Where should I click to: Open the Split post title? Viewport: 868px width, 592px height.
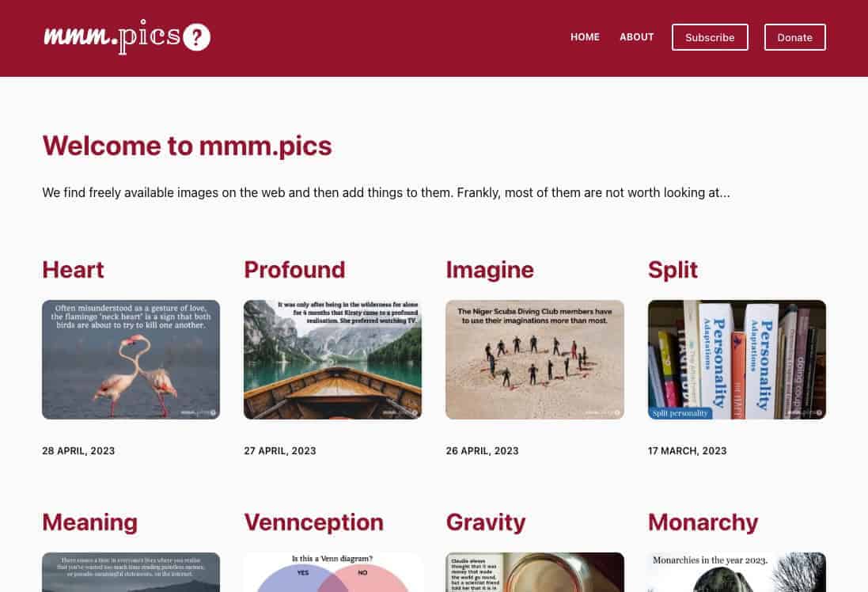pyautogui.click(x=673, y=270)
